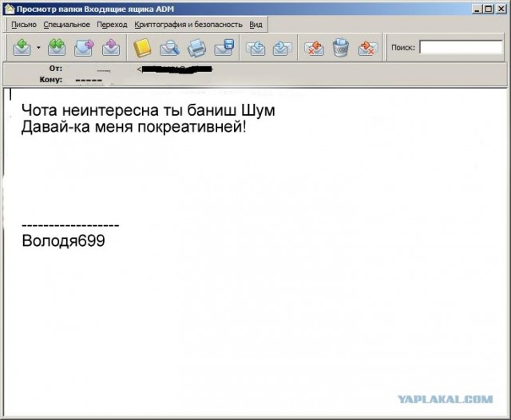This screenshot has height=420, width=511.
Task: Open the Письмо menu
Action: point(24,25)
